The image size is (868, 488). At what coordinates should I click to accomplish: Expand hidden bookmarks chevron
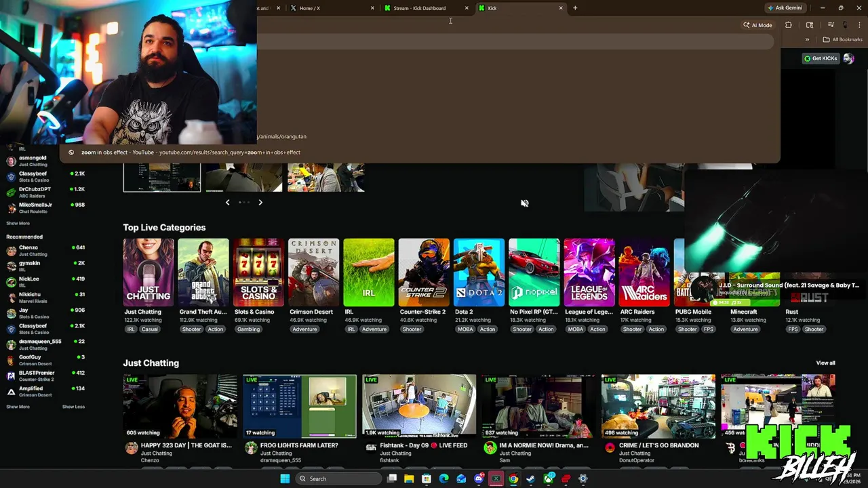coord(807,39)
